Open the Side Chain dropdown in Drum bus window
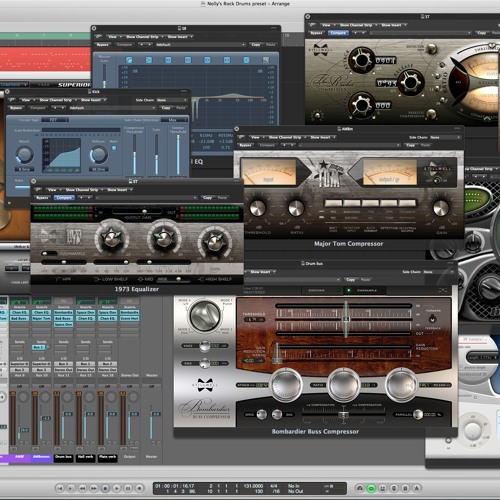This screenshot has height=500, width=500. [x=439, y=272]
